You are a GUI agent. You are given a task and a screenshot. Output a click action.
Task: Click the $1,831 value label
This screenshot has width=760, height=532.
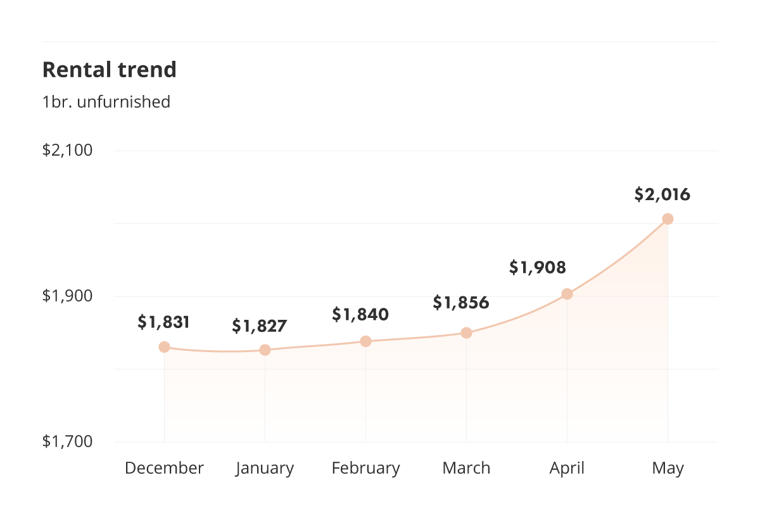click(x=164, y=322)
